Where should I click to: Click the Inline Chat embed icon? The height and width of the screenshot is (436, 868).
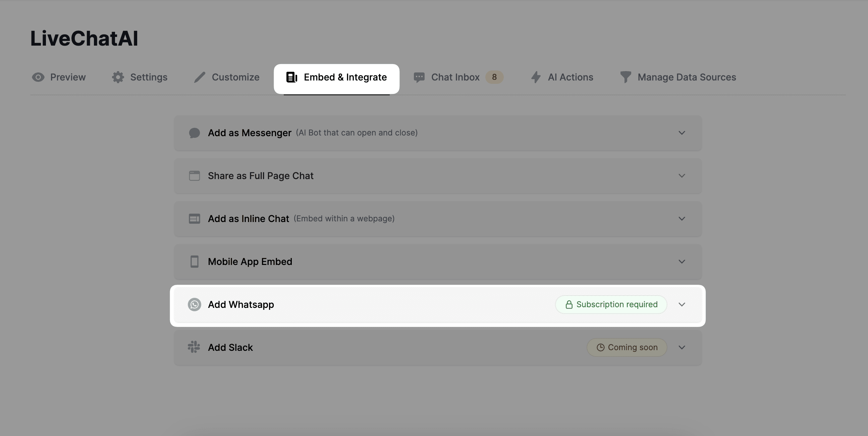pyautogui.click(x=194, y=219)
